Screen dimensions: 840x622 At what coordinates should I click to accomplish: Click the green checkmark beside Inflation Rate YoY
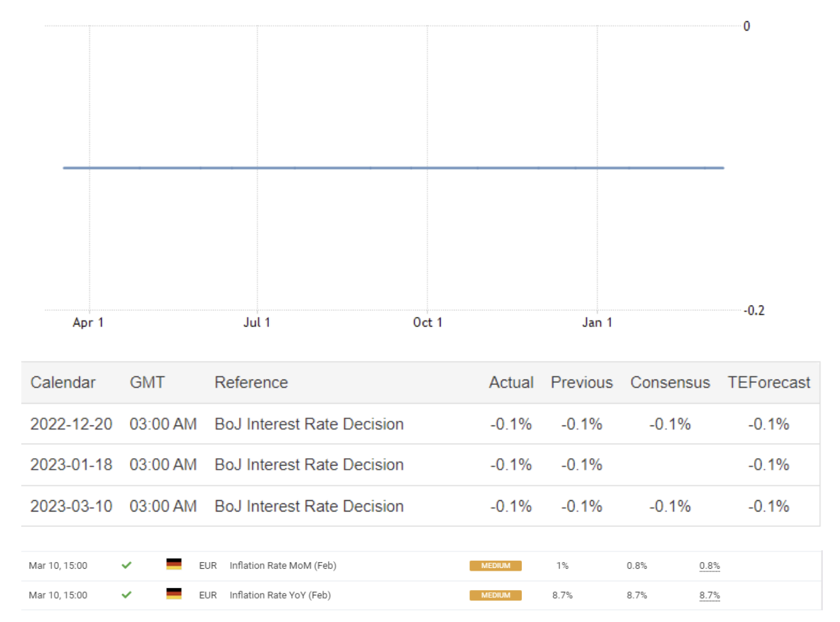coord(127,595)
